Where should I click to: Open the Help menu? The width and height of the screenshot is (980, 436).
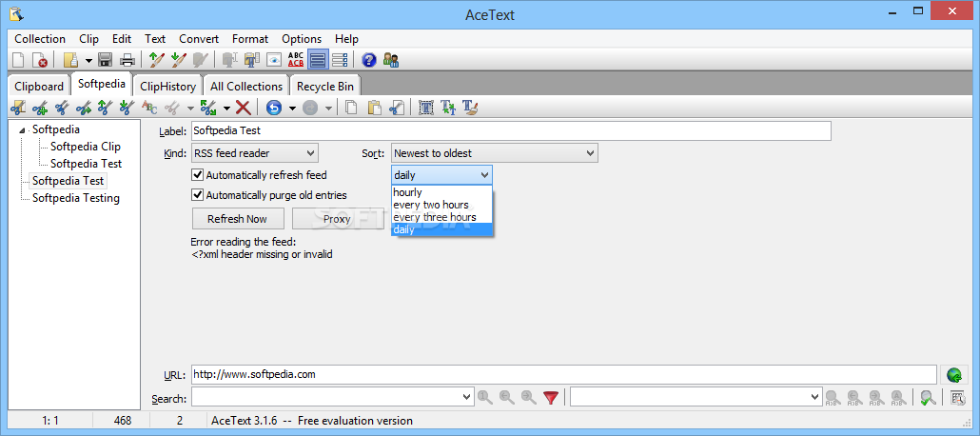(x=347, y=39)
